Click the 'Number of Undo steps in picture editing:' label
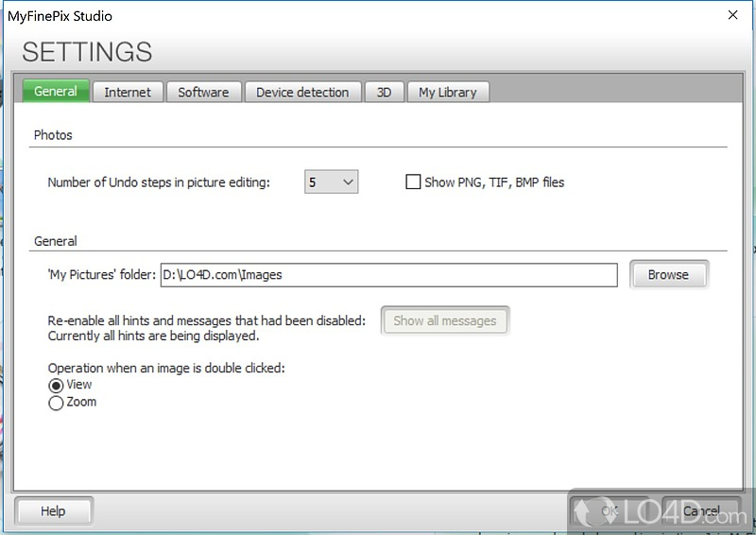This screenshot has width=756, height=535. (x=159, y=182)
